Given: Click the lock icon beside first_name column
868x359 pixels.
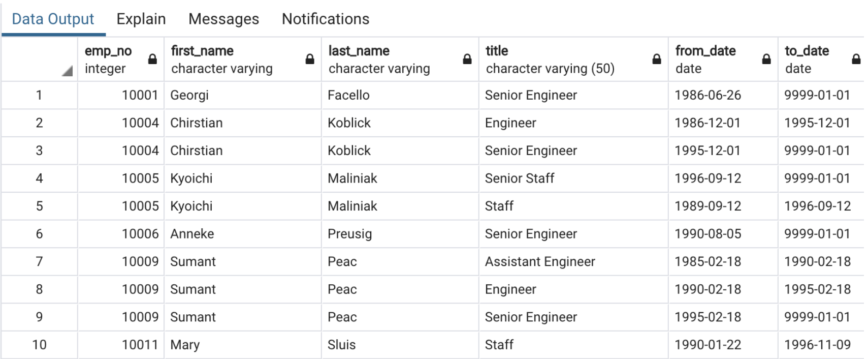Looking at the screenshot, I should (309, 58).
